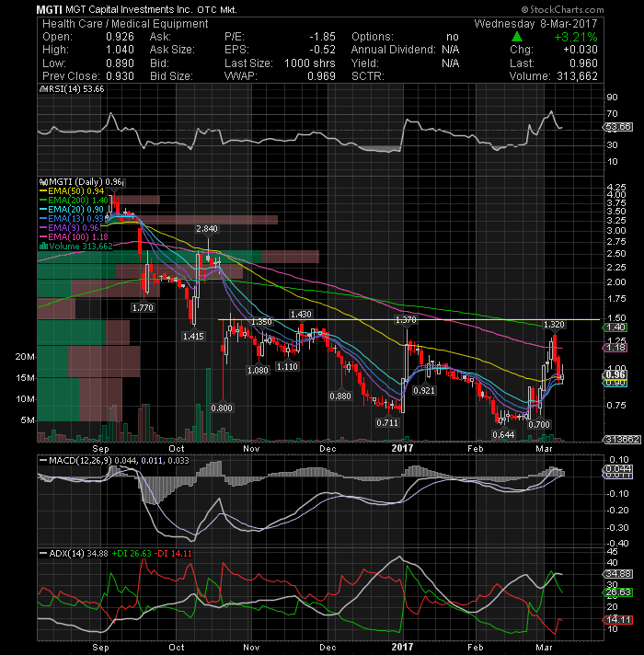This screenshot has height=655, width=644.
Task: Click the 1.415 low price label
Action: (x=193, y=336)
